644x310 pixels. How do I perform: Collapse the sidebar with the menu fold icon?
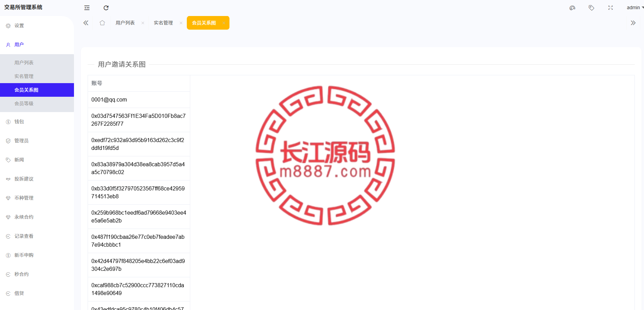pyautogui.click(x=87, y=8)
